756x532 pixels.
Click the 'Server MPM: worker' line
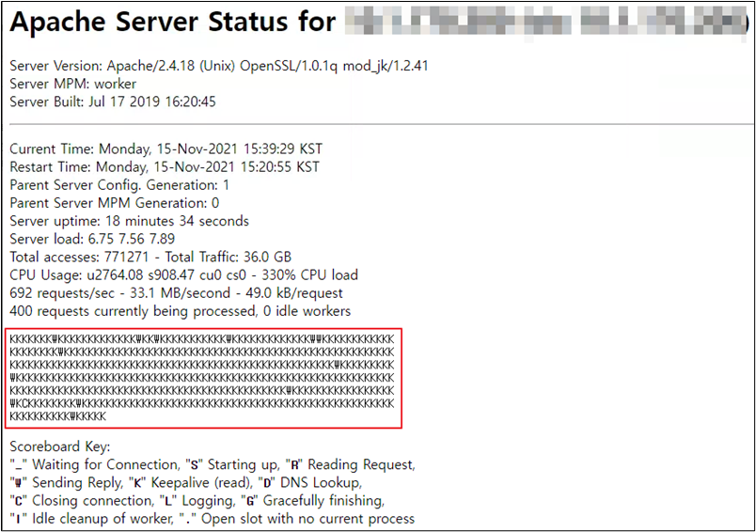(72, 84)
